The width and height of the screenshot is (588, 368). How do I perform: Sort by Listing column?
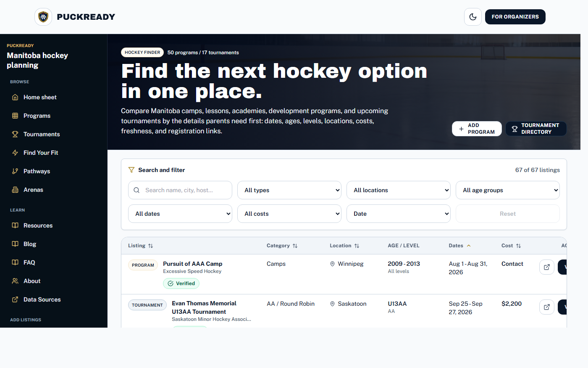[141, 246]
